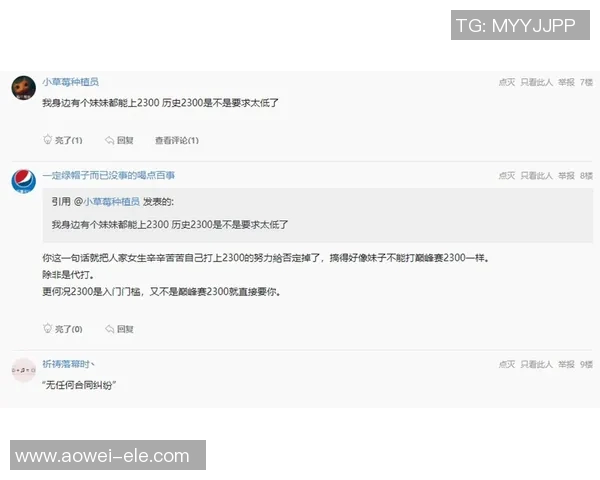Click quoted @小草莓种植员 mention link
This screenshot has height=480, width=600.
coord(107,202)
